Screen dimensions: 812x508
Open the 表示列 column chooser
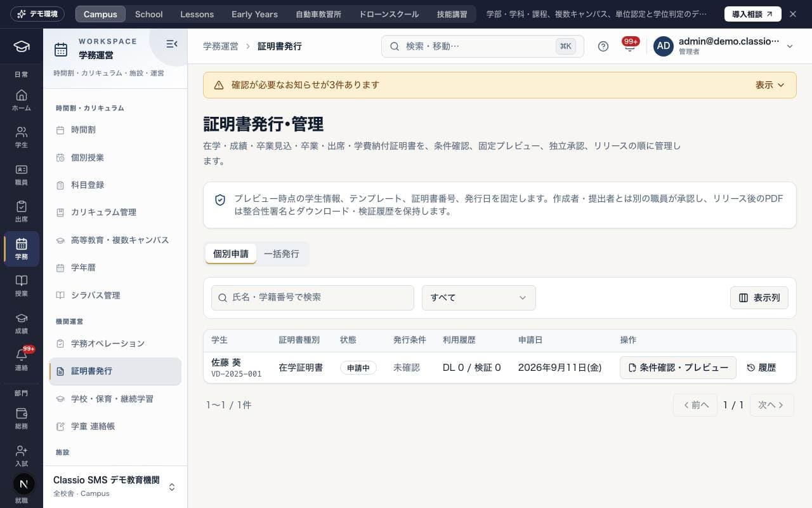[759, 298]
